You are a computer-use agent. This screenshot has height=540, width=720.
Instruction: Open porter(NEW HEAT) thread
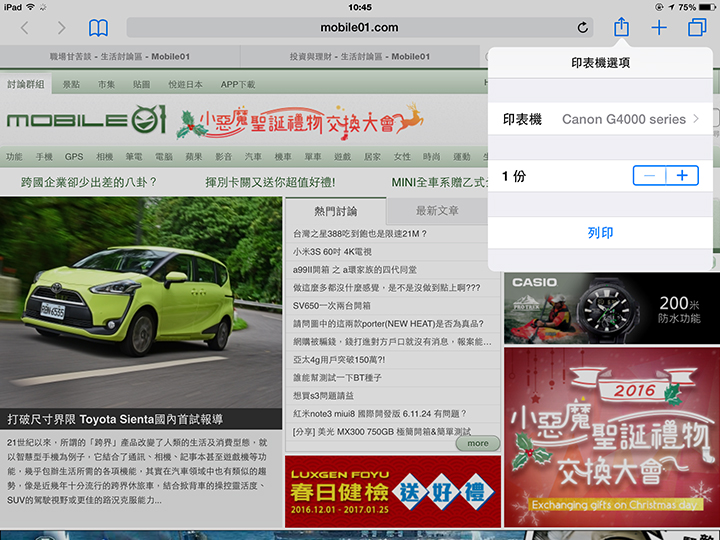(x=388, y=324)
